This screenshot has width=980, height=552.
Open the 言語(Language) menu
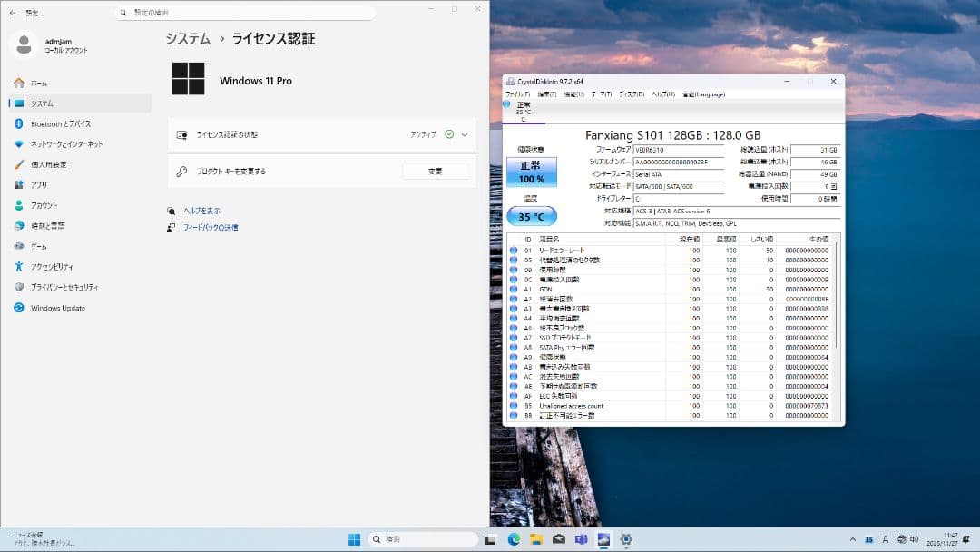(704, 94)
